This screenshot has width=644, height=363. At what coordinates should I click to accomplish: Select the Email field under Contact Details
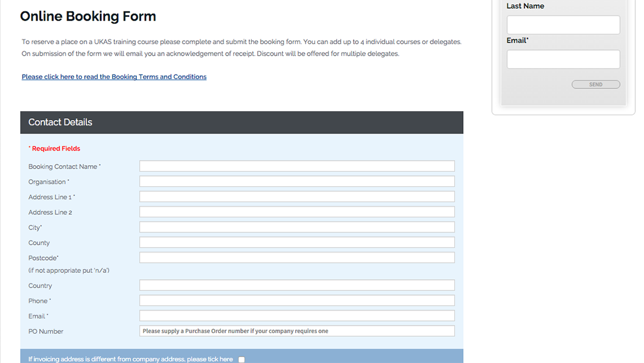pyautogui.click(x=297, y=316)
